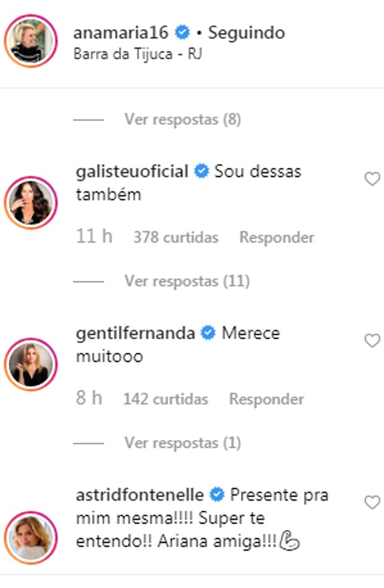Click the Seguindo button
This screenshot has height=588, width=384.
[x=246, y=32]
